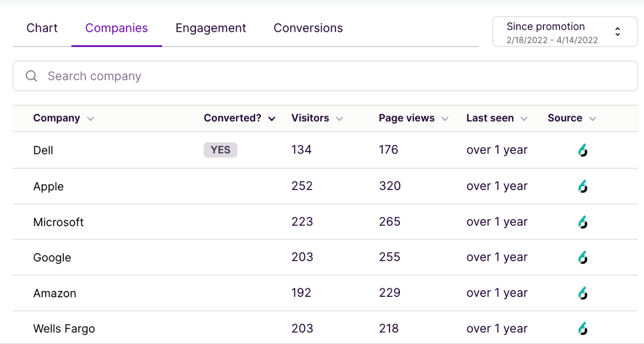Open the Google company row
Viewport: 644px width, 344px height.
pyautogui.click(x=325, y=258)
